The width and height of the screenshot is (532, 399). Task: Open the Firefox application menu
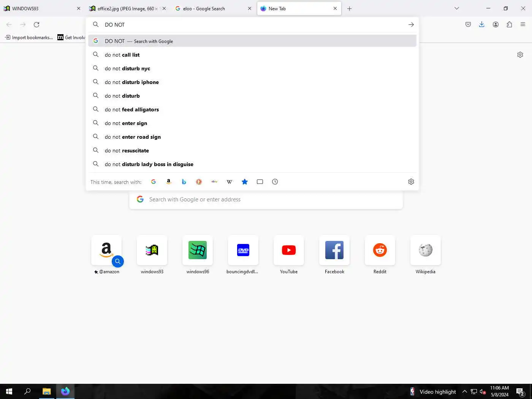click(x=523, y=25)
